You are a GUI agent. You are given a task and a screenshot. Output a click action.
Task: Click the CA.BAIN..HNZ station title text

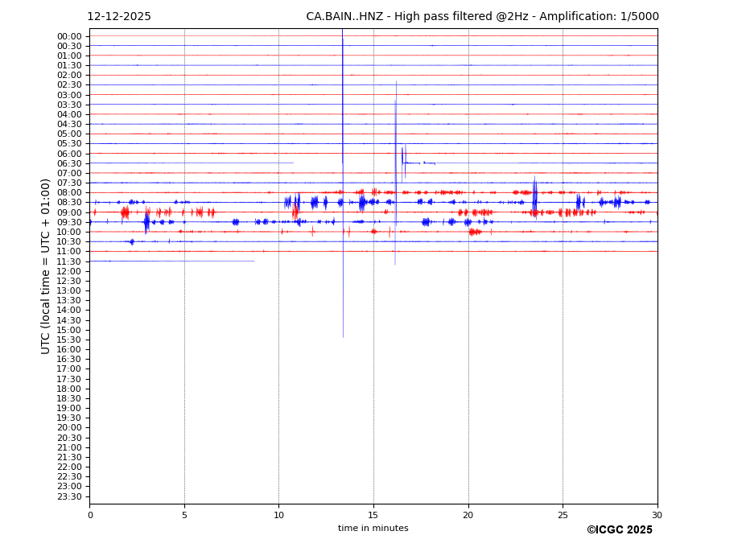tap(482, 17)
